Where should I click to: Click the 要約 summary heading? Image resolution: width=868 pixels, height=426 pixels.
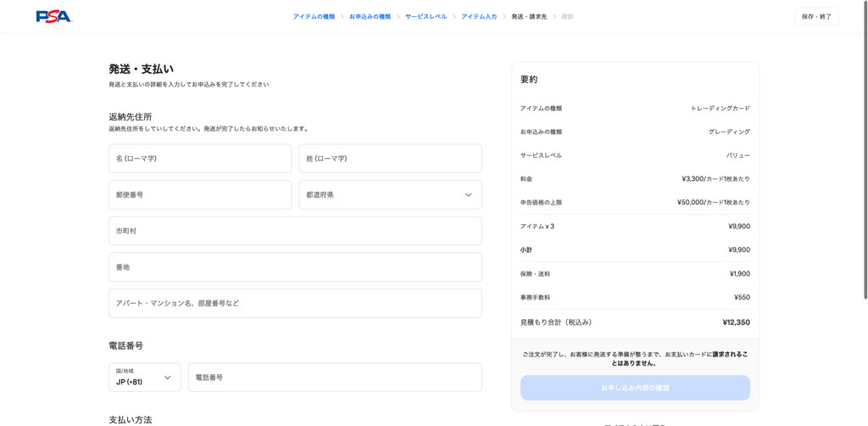coord(529,79)
